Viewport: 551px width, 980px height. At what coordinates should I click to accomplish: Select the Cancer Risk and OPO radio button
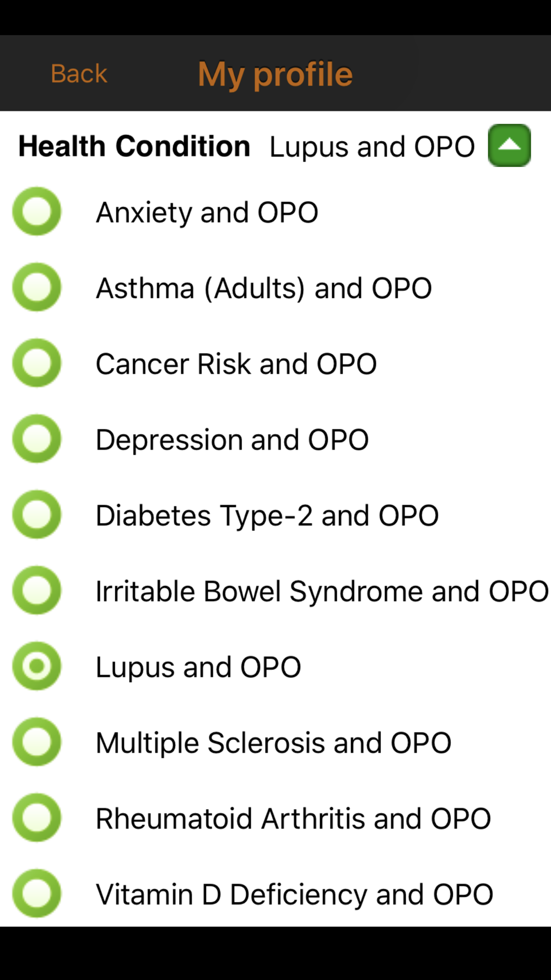[x=37, y=363]
